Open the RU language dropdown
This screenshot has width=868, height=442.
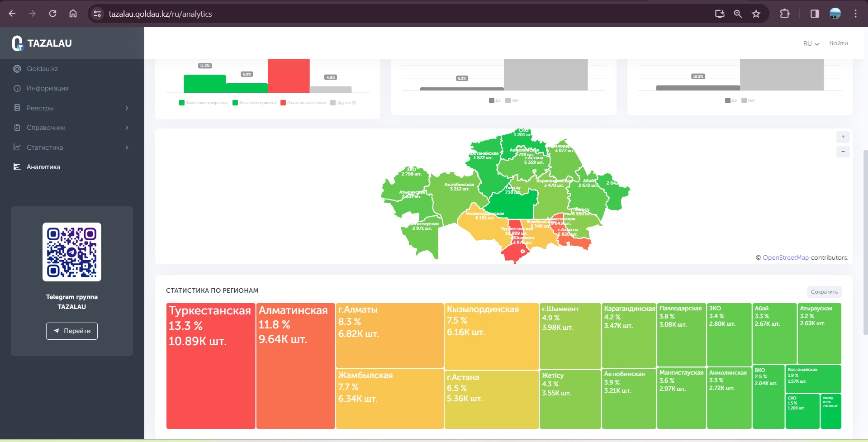coord(811,43)
